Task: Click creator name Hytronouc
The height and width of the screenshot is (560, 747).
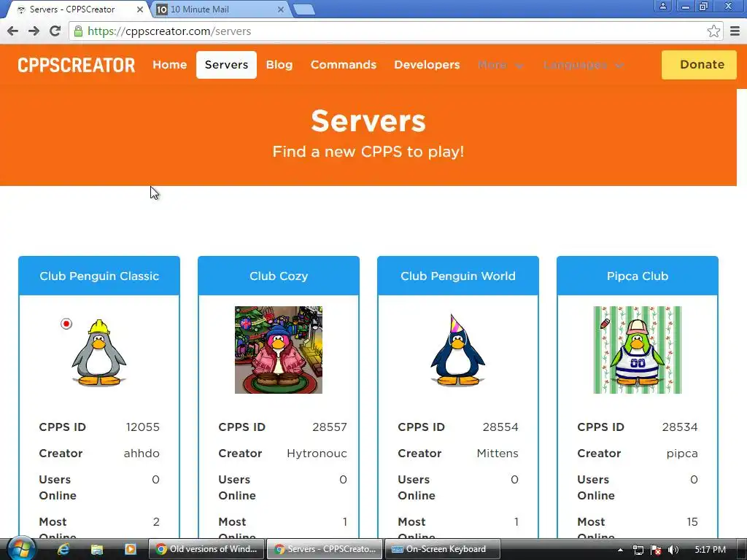Action: [x=317, y=454]
